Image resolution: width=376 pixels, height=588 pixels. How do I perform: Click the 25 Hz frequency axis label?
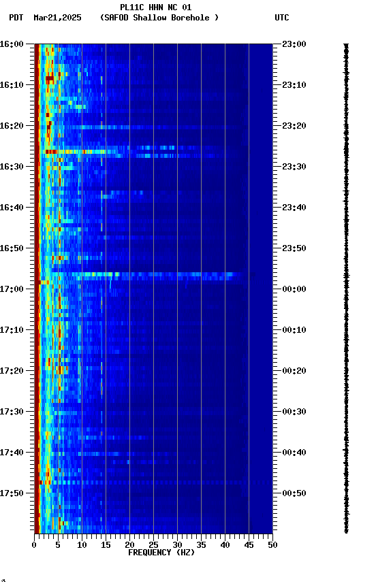[153, 545]
